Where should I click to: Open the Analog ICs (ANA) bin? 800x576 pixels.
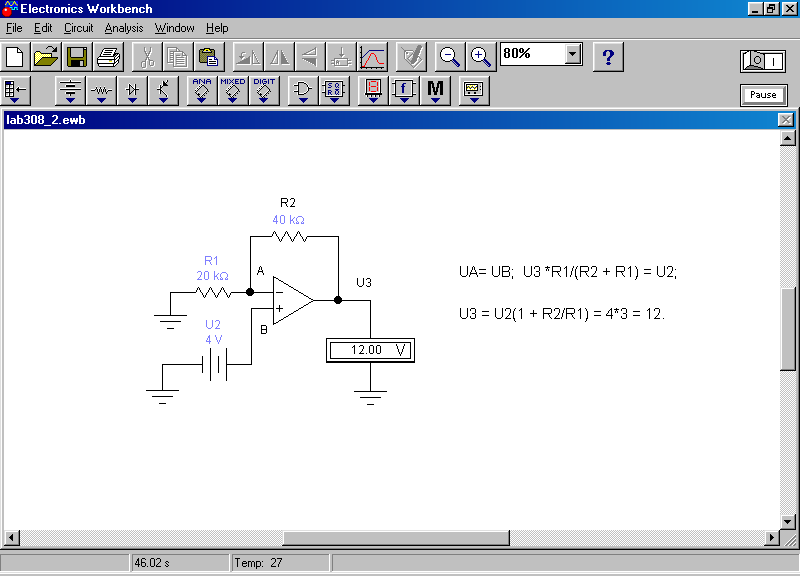[202, 91]
